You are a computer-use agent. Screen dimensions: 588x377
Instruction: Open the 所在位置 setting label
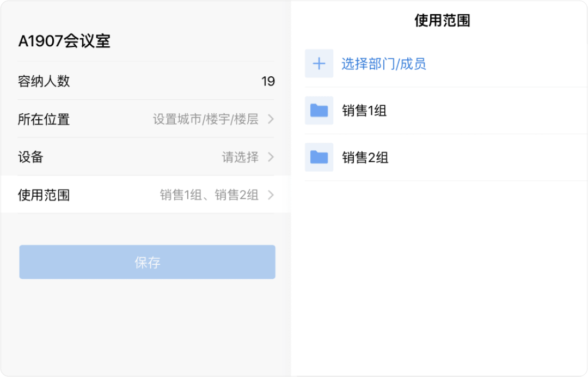tap(44, 119)
